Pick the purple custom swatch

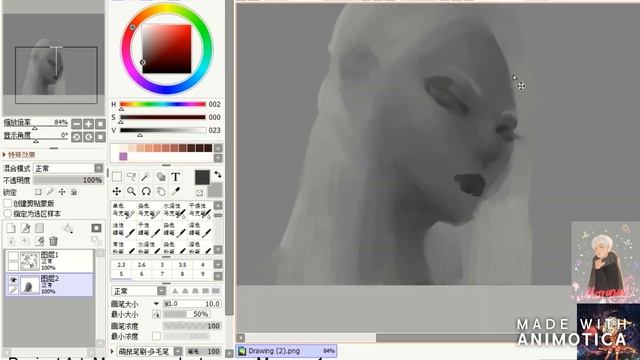(123, 156)
